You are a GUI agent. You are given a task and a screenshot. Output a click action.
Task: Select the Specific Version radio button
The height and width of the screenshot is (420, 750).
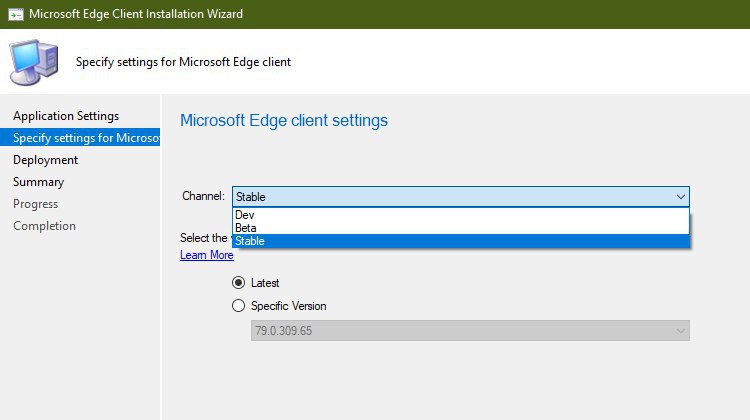point(238,306)
